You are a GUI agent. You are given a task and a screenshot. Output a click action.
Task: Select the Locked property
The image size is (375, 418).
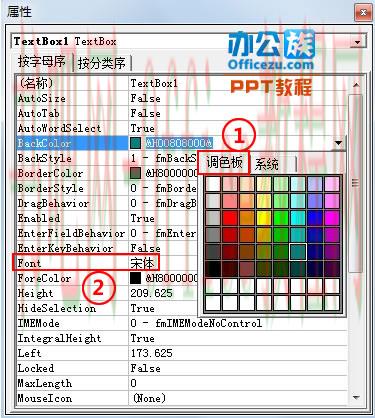[72, 368]
